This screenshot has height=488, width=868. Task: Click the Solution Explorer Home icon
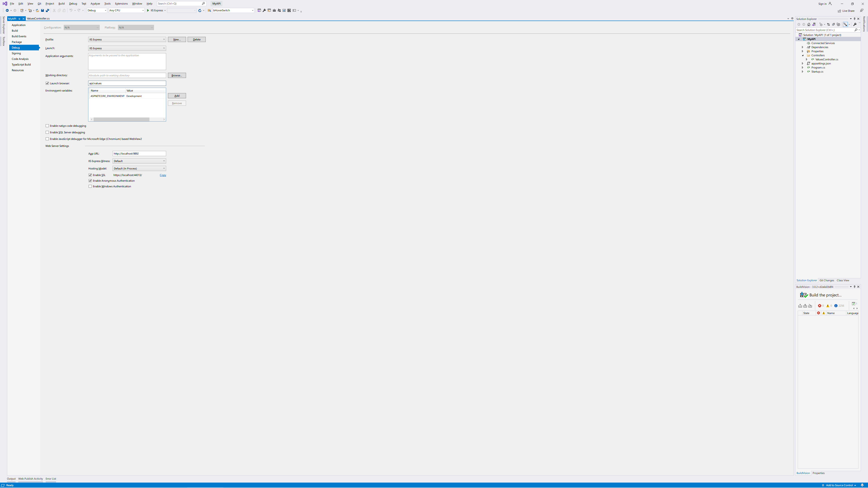809,24
